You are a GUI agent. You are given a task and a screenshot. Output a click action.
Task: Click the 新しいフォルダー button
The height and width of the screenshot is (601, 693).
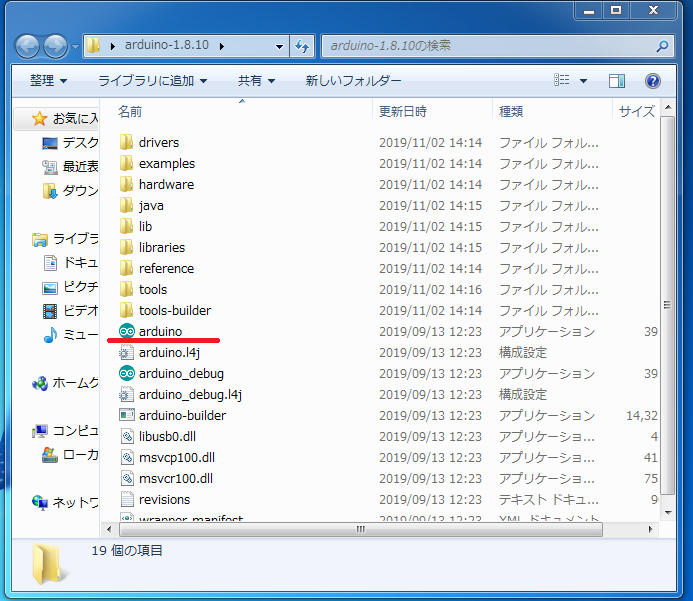click(x=353, y=81)
